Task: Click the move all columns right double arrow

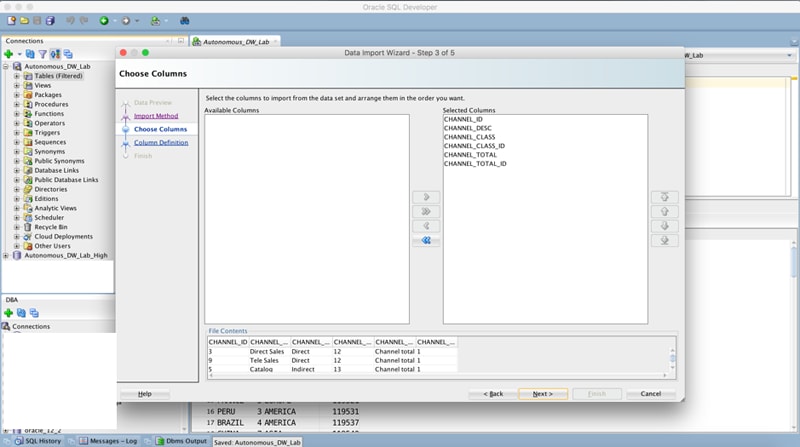Action: pos(426,211)
